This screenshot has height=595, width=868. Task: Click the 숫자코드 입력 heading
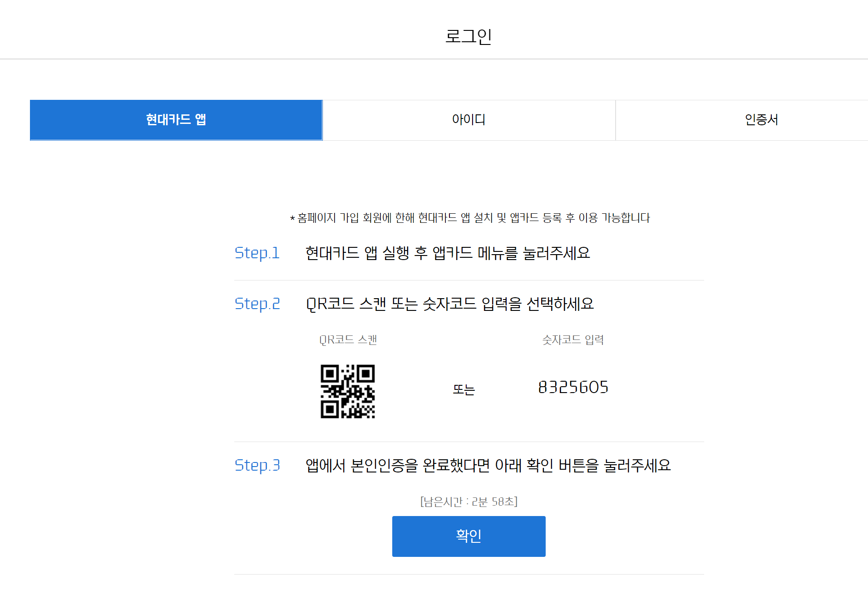[x=573, y=340]
